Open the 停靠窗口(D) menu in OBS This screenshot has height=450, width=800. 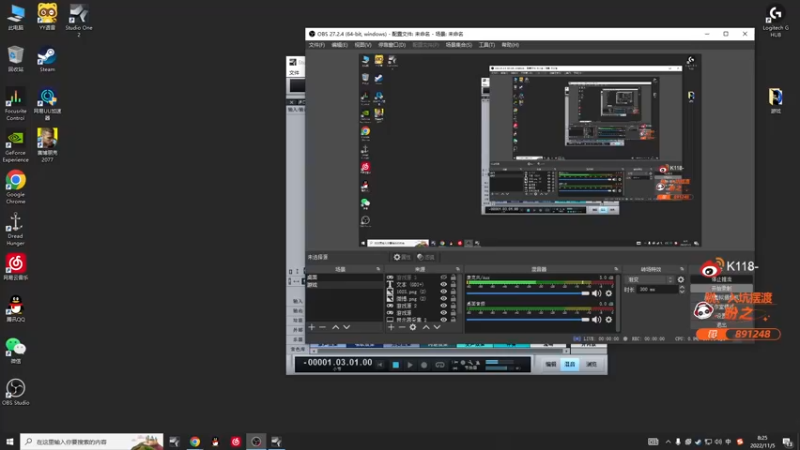(392, 45)
